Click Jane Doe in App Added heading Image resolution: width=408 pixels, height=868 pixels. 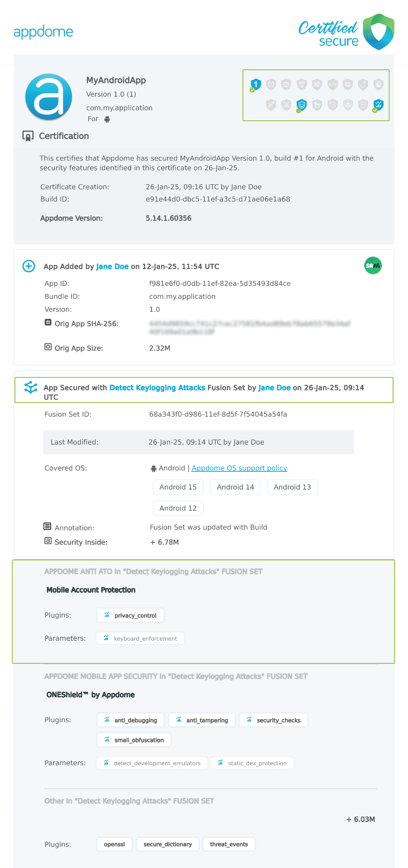tap(112, 266)
